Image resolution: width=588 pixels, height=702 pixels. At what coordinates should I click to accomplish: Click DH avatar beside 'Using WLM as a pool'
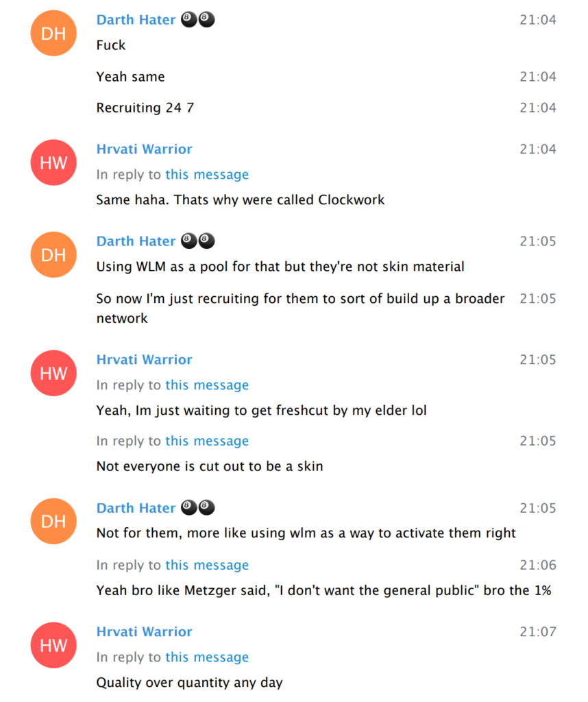(x=53, y=255)
